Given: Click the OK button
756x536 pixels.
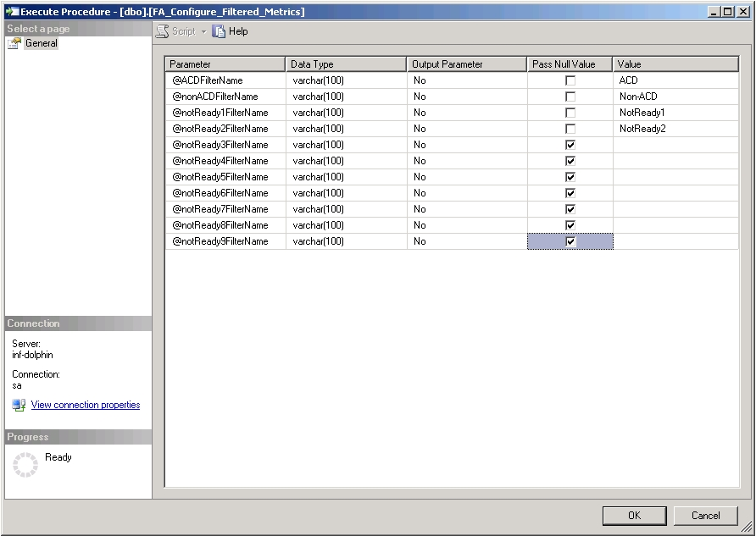Looking at the screenshot, I should coord(635,516).
